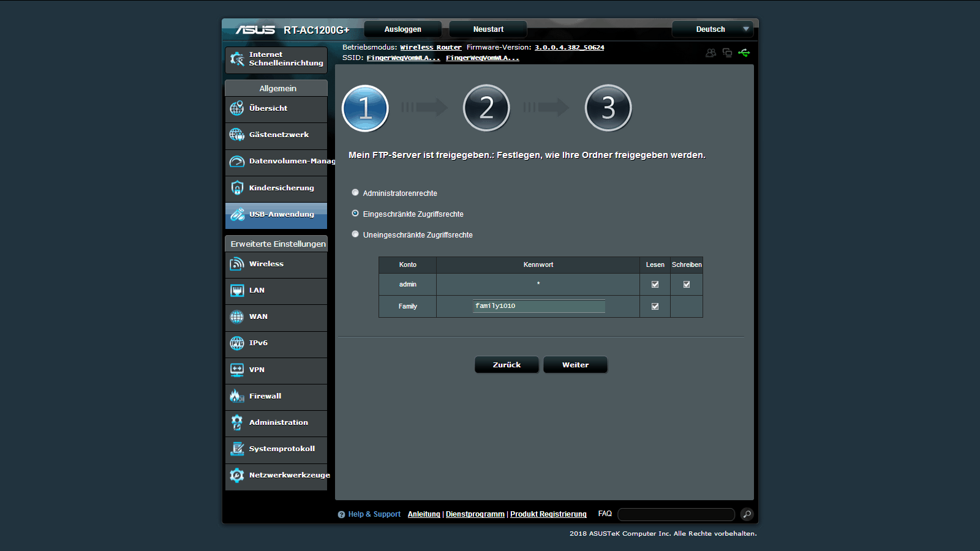Click the LAN port icon
980x551 pixels.
(x=237, y=290)
